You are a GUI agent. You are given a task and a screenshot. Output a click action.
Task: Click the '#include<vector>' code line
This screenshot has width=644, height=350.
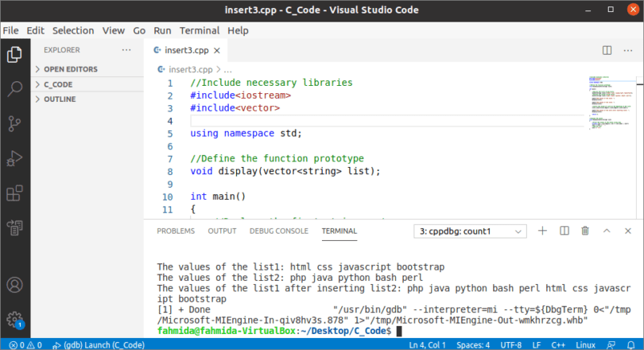click(235, 108)
